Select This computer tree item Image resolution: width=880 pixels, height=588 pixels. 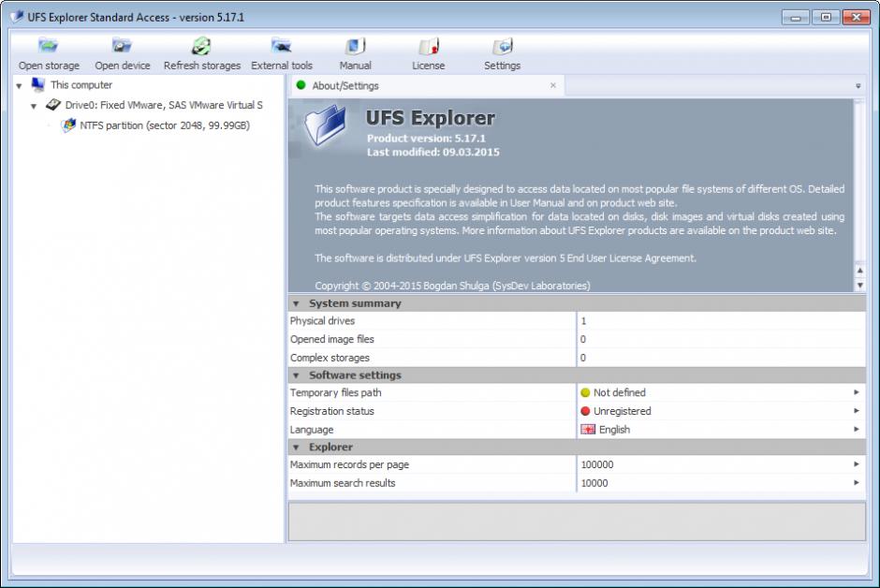81,84
